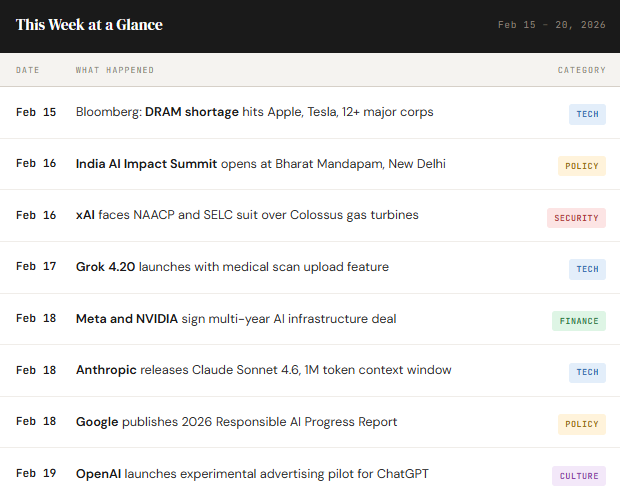620x495 pixels.
Task: Sort by the DATE column header
Action: [28, 70]
